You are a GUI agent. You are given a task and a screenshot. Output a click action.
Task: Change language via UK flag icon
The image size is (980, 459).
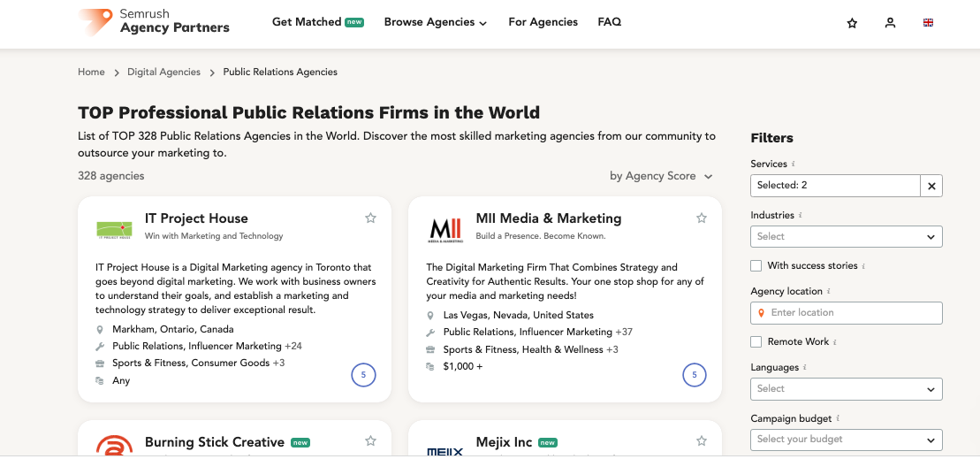[x=928, y=22]
